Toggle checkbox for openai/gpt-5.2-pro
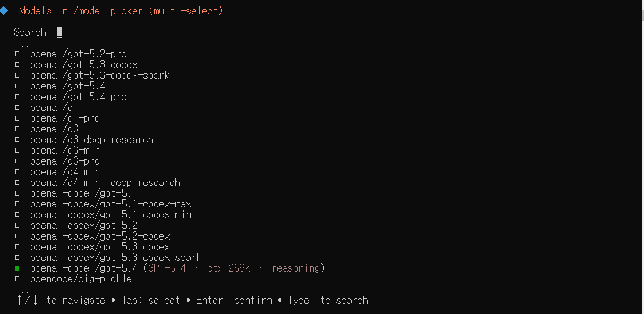 [17, 54]
